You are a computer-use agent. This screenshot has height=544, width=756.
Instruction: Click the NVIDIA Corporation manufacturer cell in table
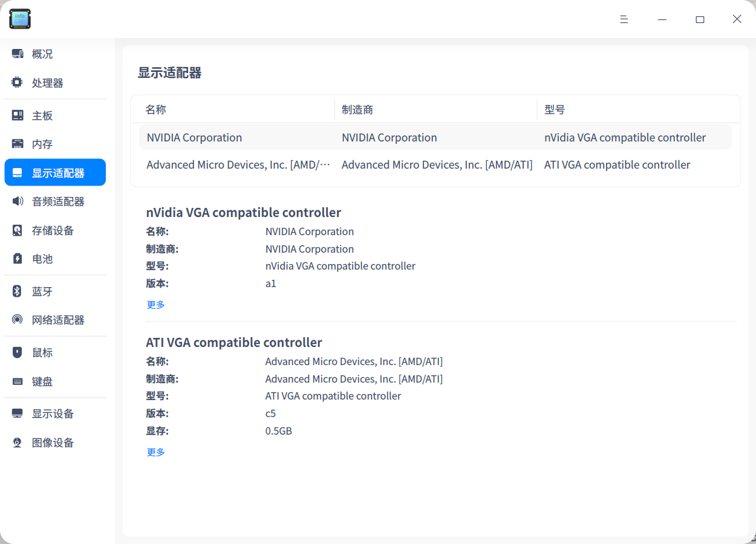[389, 137]
